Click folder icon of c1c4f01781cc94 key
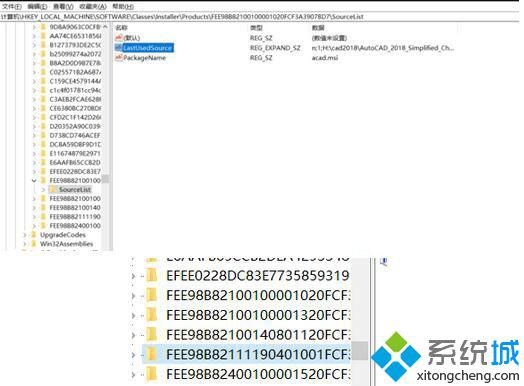The height and width of the screenshot is (386, 524). coord(43,90)
